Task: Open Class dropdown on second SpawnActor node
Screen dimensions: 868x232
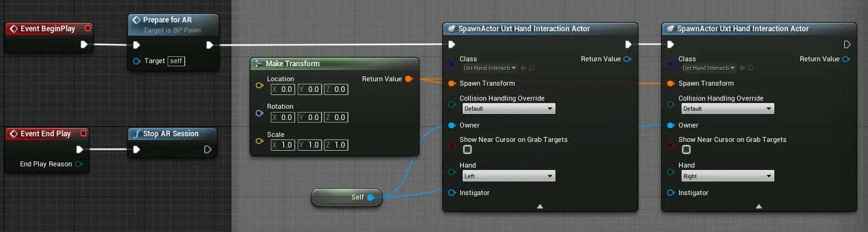Action: (x=709, y=68)
